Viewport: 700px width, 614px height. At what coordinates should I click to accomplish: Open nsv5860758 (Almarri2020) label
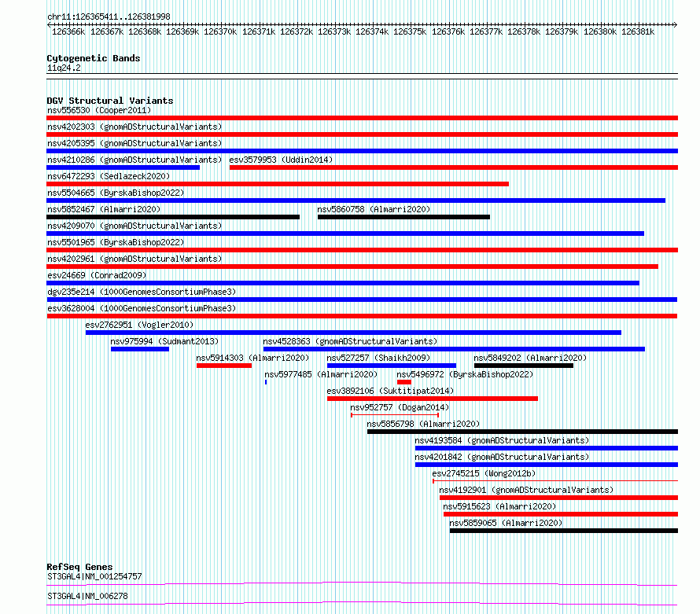(374, 209)
